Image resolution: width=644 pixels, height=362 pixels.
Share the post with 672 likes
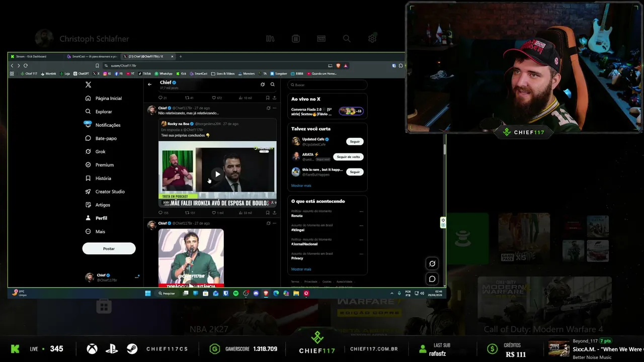coord(274,98)
